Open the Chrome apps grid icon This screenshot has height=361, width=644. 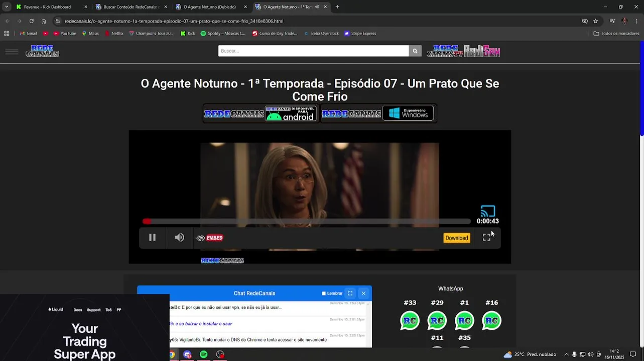pos(7,34)
